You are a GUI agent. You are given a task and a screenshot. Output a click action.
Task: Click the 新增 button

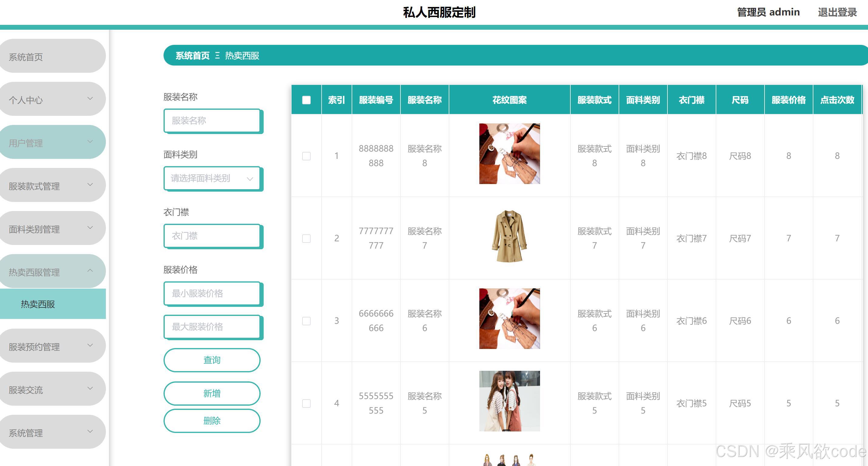[211, 393]
